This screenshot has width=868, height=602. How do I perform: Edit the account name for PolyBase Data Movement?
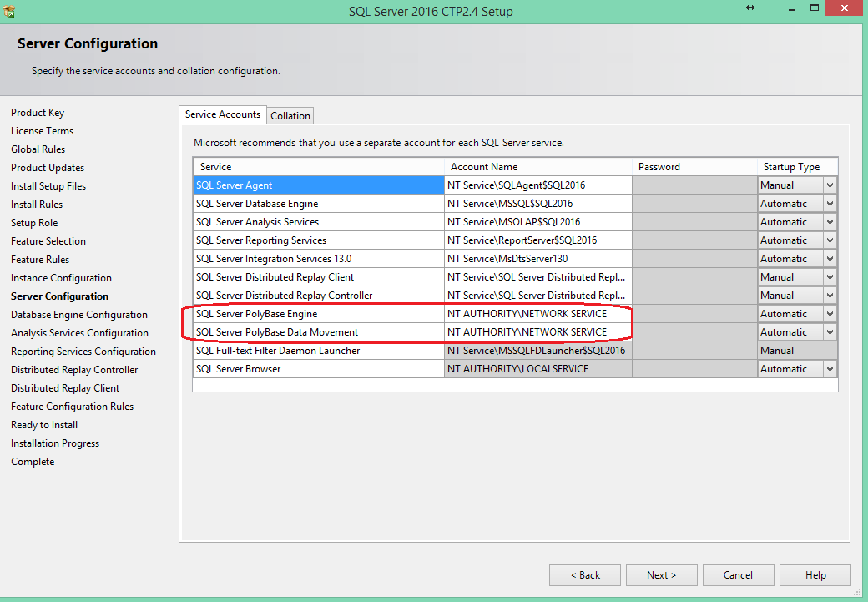click(538, 332)
